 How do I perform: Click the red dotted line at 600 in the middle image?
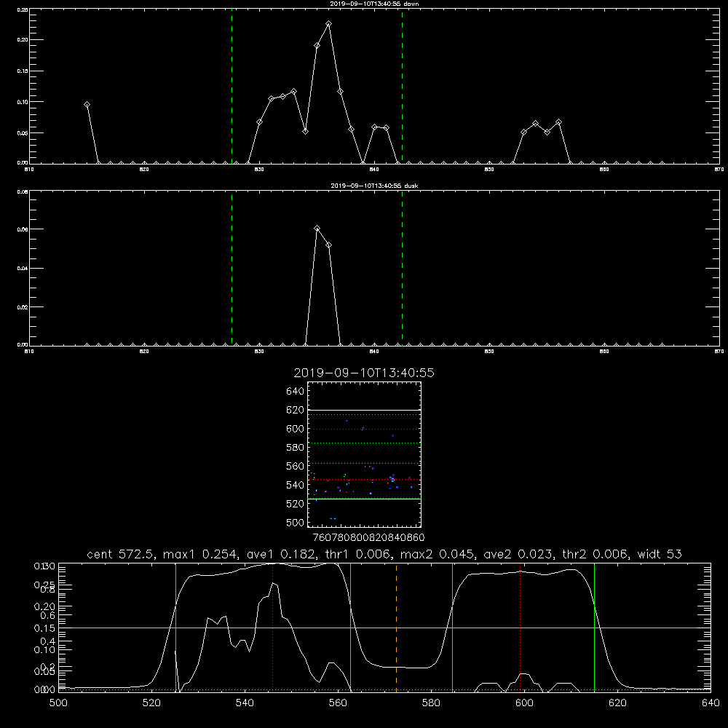pos(364,429)
